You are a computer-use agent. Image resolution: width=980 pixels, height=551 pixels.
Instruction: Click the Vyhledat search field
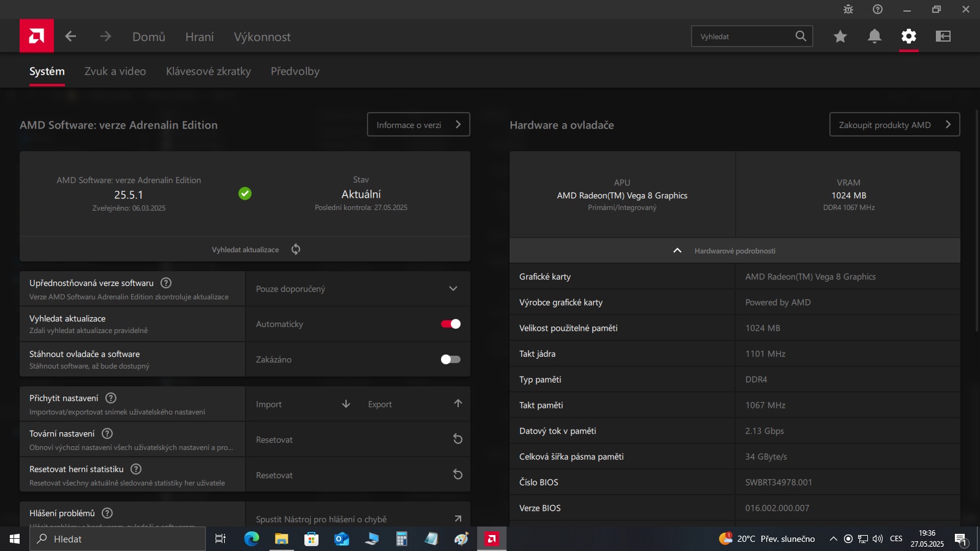[x=752, y=36]
